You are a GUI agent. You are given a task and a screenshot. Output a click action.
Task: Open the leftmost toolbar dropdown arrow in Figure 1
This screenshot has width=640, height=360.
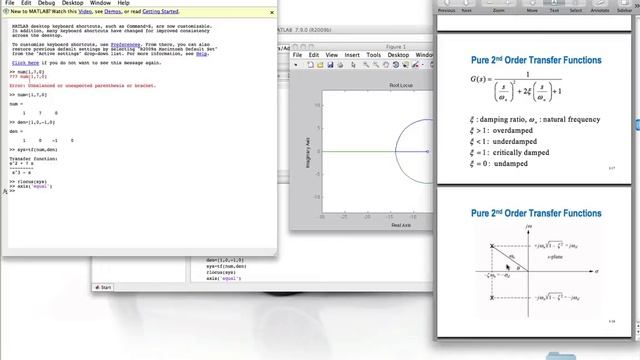coord(296,65)
